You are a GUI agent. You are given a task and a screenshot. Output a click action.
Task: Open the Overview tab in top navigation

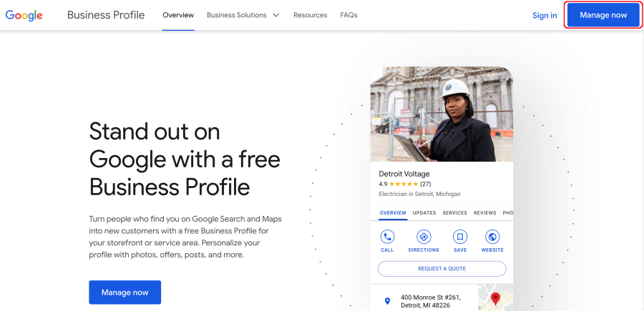pyautogui.click(x=178, y=15)
